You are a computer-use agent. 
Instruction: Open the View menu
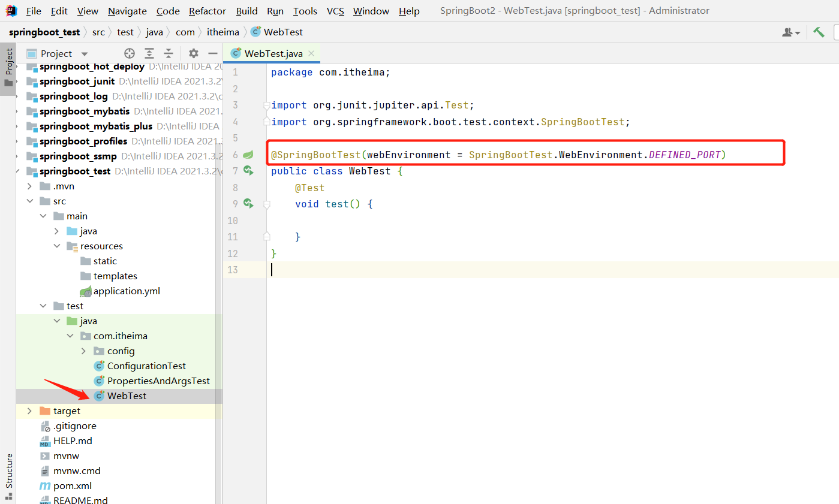pyautogui.click(x=88, y=11)
